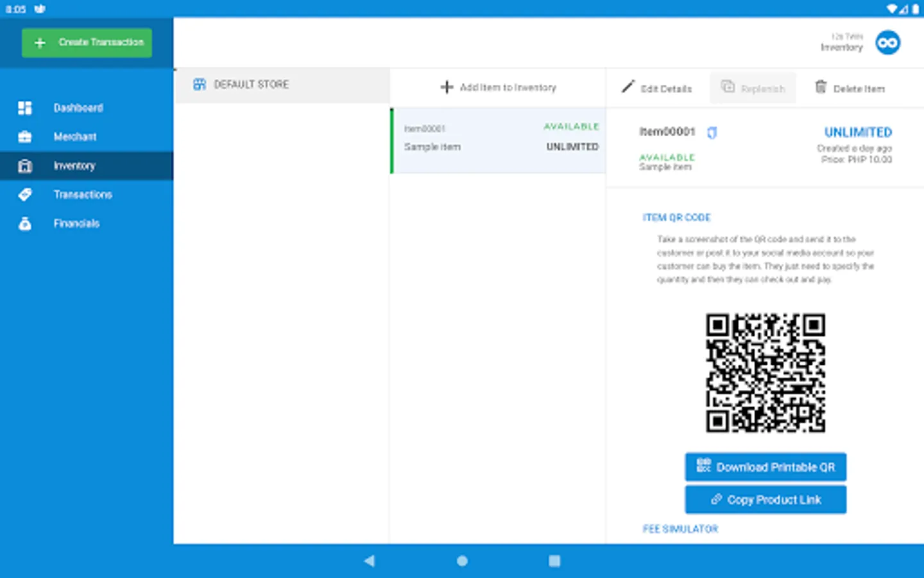Click the Dashboard grid icon

click(x=25, y=108)
